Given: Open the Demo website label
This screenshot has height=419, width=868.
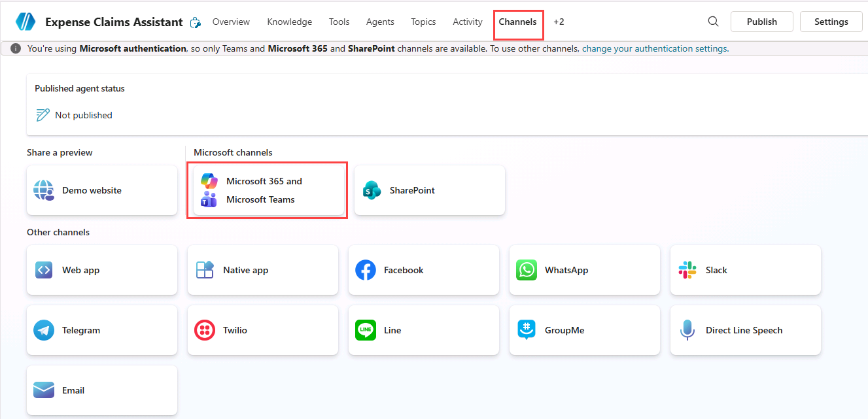Looking at the screenshot, I should (x=92, y=190).
